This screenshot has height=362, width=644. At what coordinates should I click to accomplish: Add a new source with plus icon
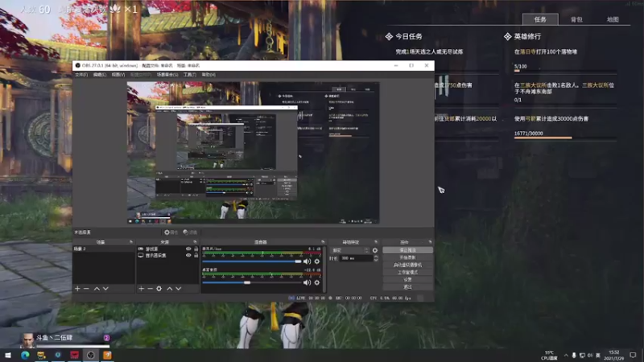pyautogui.click(x=142, y=289)
